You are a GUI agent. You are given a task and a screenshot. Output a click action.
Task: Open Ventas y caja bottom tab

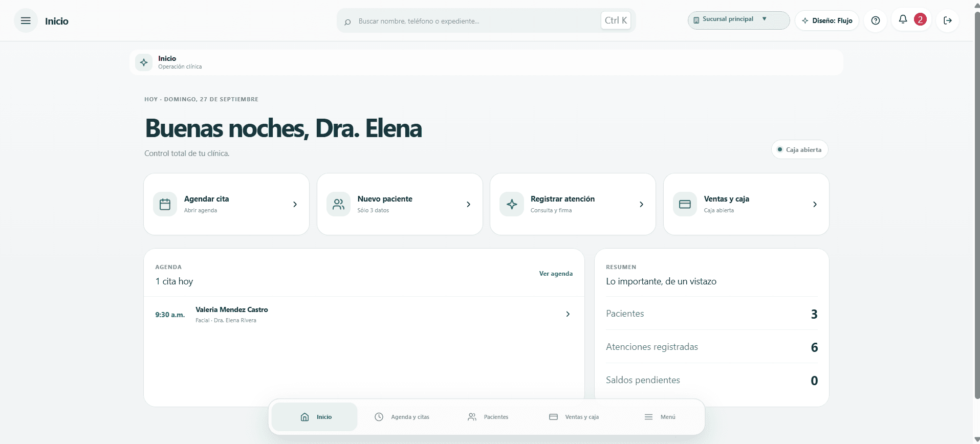pyautogui.click(x=574, y=417)
